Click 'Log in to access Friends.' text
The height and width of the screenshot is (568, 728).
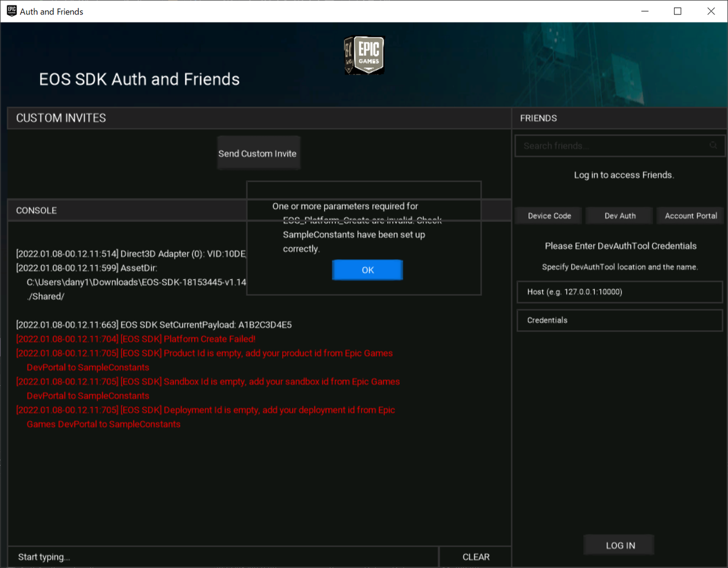pos(624,175)
